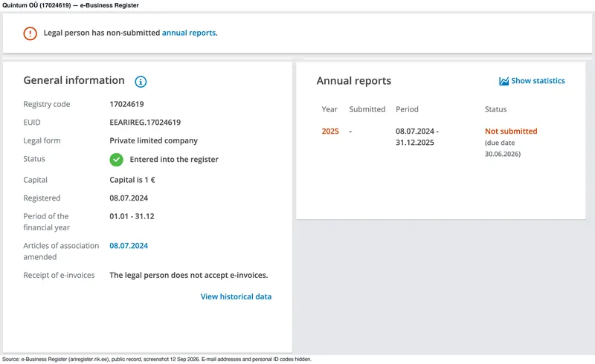Click the Submitted column header
Screen dimensions: 595x364
367,109
